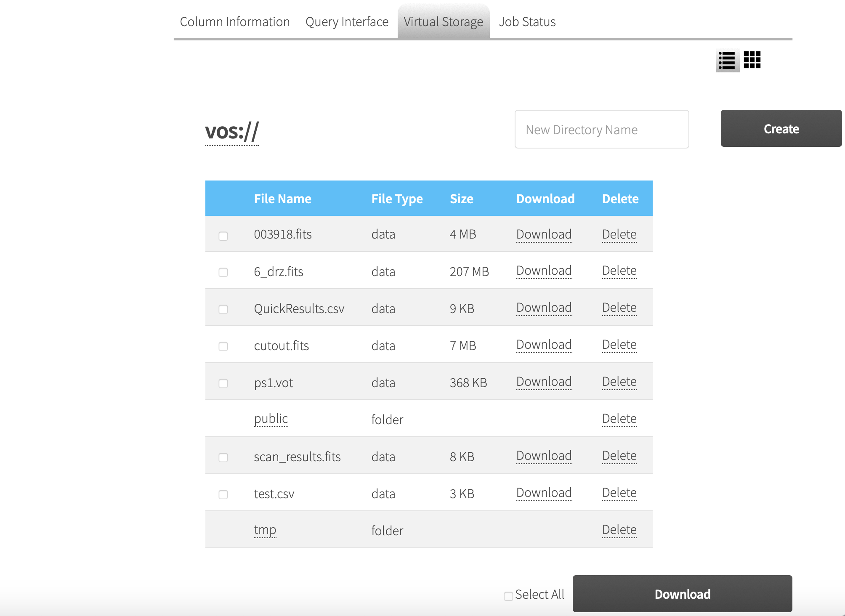The image size is (845, 616).
Task: Download the 6_drz.fits file
Action: (544, 271)
